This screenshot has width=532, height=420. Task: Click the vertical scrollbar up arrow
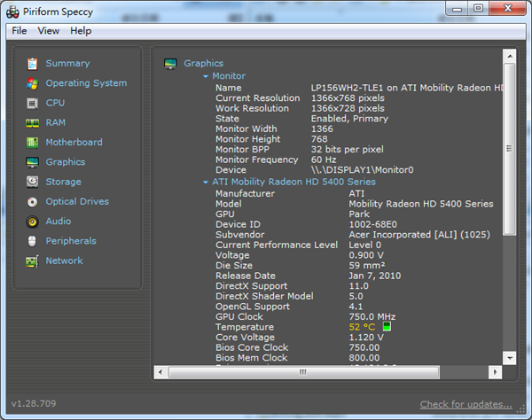510,56
